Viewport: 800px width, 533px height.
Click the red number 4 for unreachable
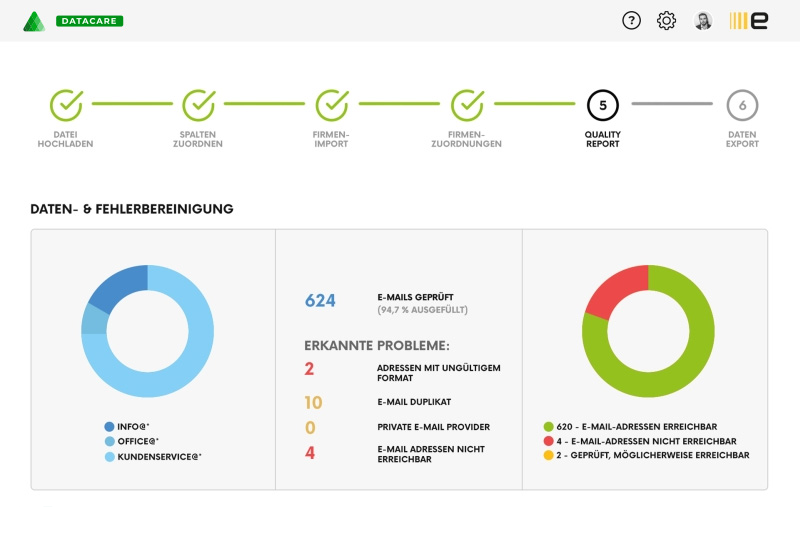click(x=310, y=452)
